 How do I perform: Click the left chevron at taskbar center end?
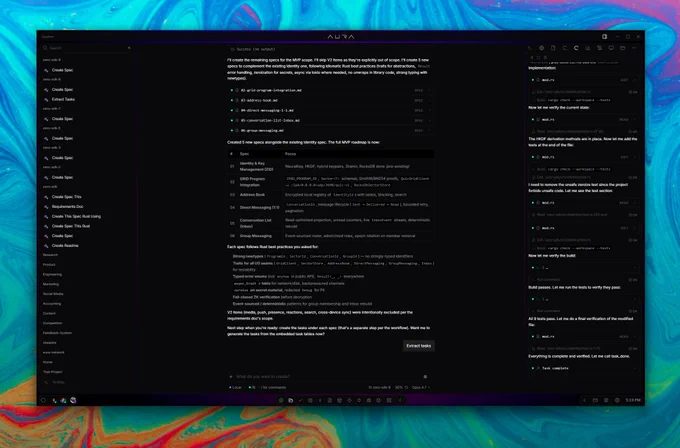[400, 400]
